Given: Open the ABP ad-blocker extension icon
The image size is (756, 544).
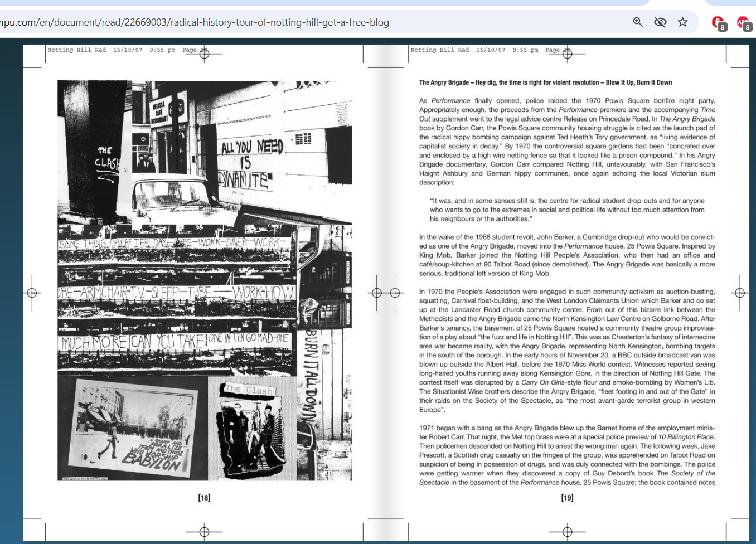Looking at the screenshot, I should (x=744, y=23).
